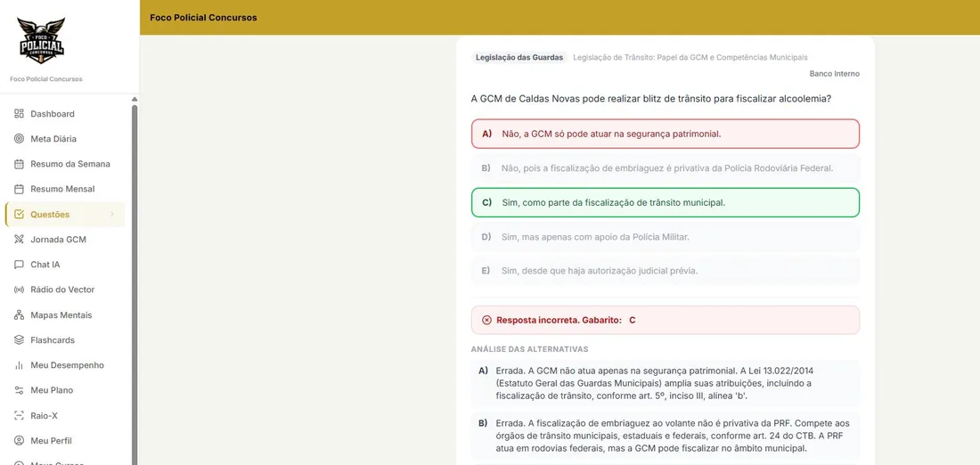Click the Foco Policial eagle logo
980x465 pixels.
[41, 40]
